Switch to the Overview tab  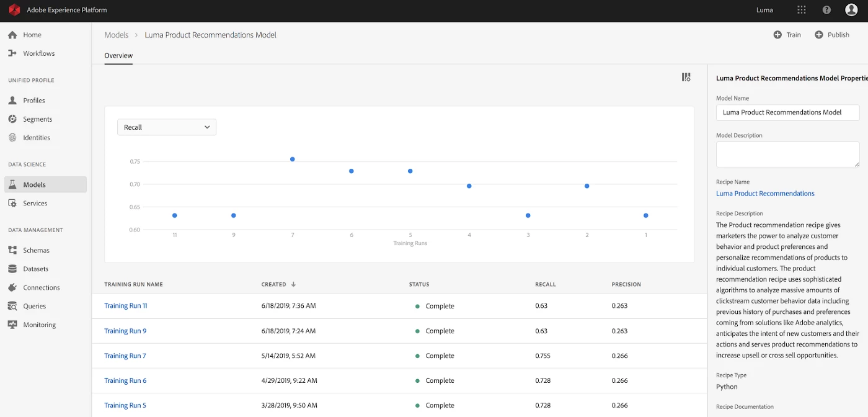(x=118, y=55)
